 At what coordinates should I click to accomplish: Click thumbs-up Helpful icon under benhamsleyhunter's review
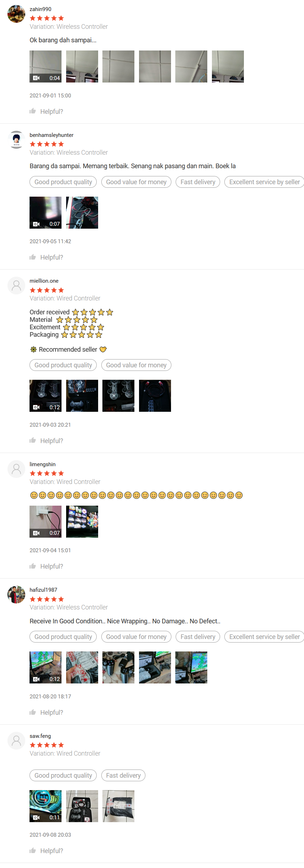coord(33,257)
